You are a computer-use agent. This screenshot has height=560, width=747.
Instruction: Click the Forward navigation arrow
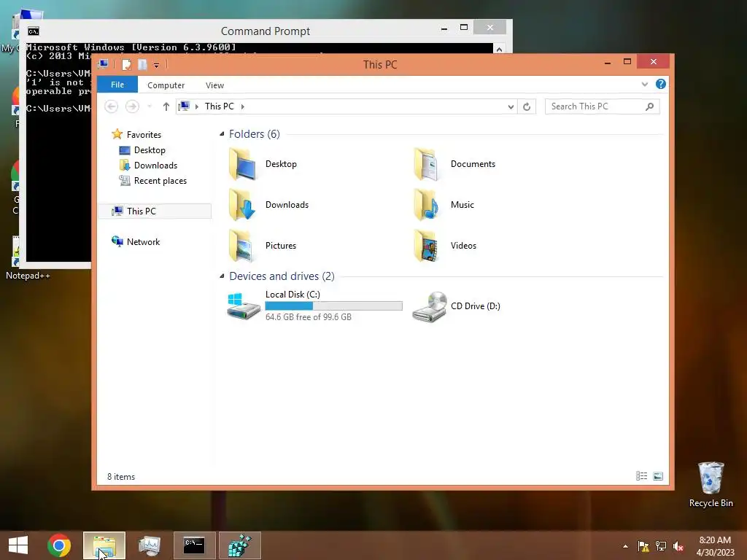[x=132, y=106]
